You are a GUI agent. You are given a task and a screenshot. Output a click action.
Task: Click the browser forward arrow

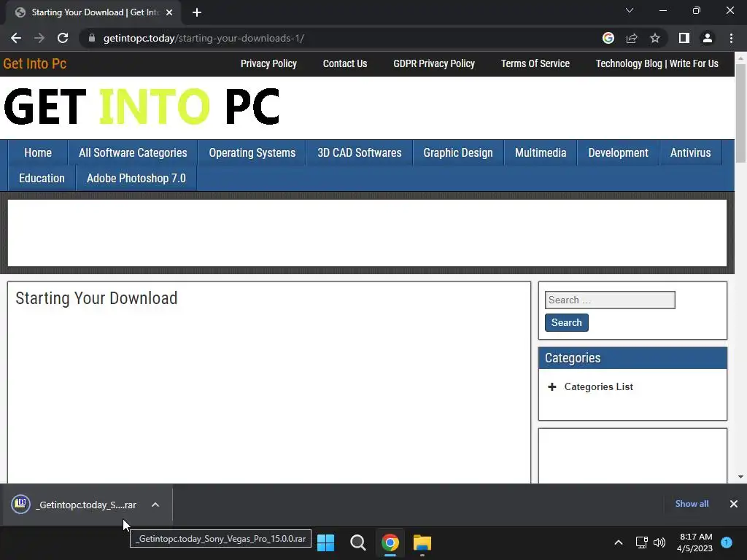pos(39,38)
